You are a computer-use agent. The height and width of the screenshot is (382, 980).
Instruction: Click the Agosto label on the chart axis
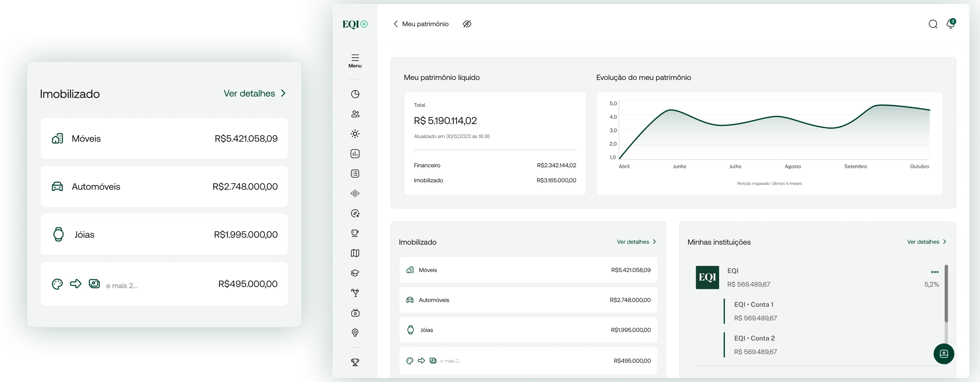pos(793,166)
